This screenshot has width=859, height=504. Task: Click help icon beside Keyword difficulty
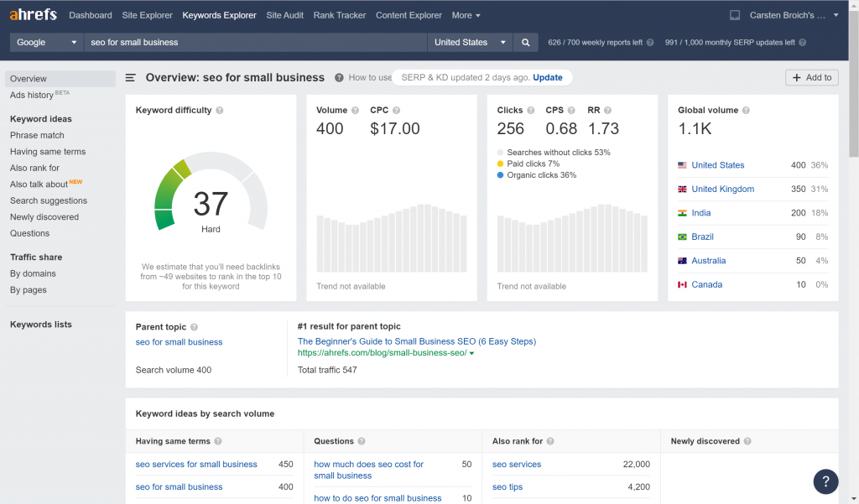219,110
